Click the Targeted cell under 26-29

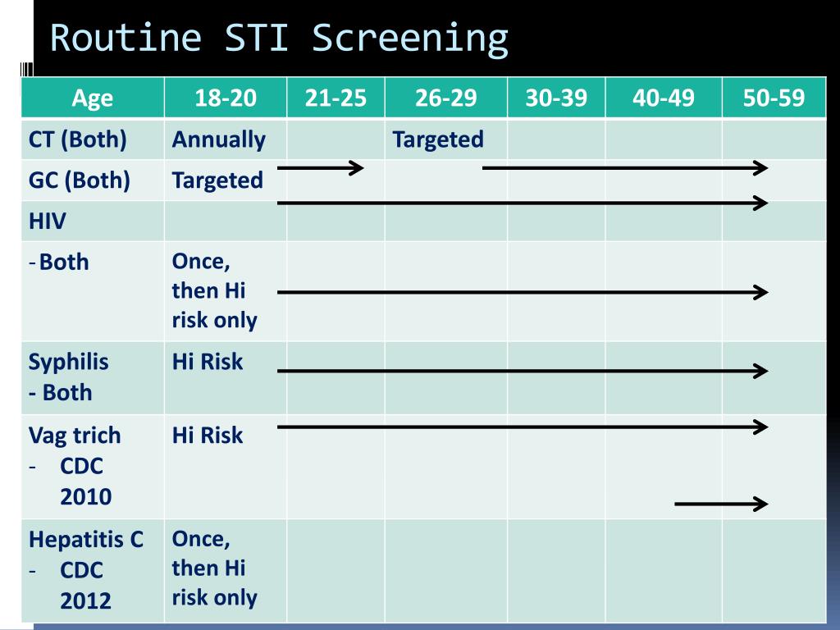[438, 139]
